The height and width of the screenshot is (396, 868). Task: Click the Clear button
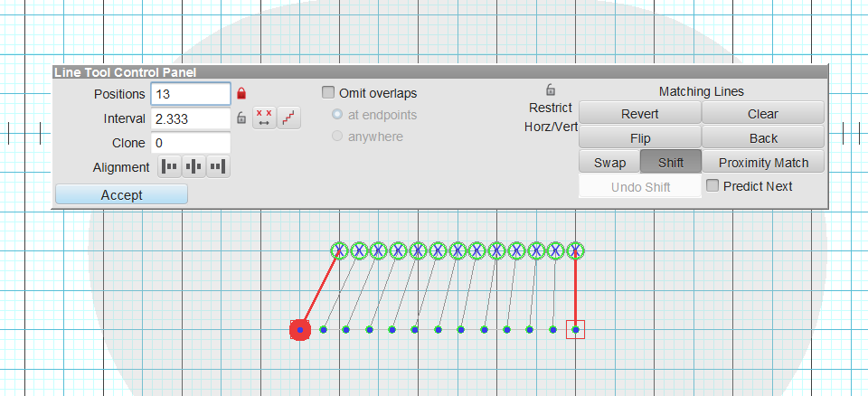pos(763,114)
